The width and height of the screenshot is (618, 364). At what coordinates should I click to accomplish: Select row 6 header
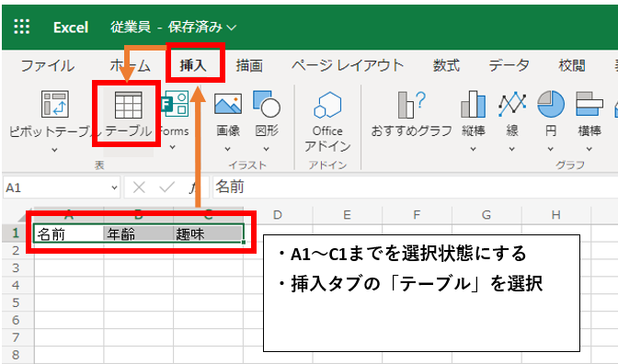point(17,320)
